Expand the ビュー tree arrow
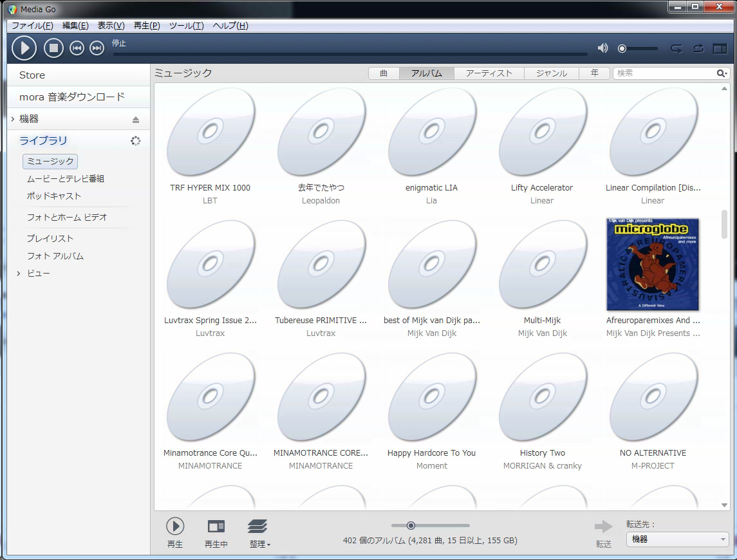 [x=18, y=273]
